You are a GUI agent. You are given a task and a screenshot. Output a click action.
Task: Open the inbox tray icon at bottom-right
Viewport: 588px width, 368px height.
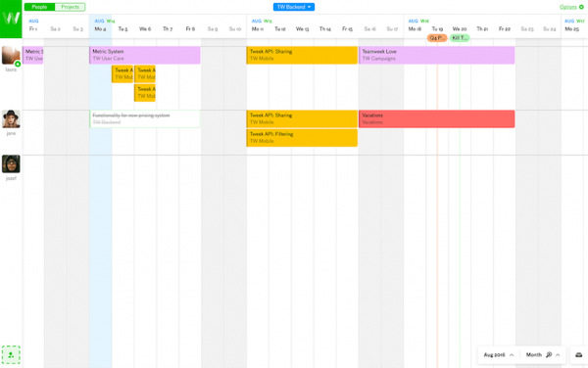[x=579, y=354]
